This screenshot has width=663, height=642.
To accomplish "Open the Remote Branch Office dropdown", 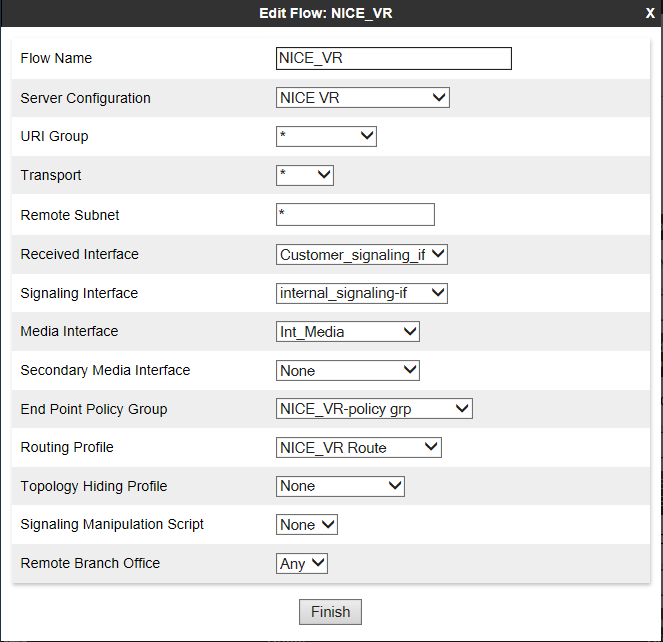I will [302, 563].
